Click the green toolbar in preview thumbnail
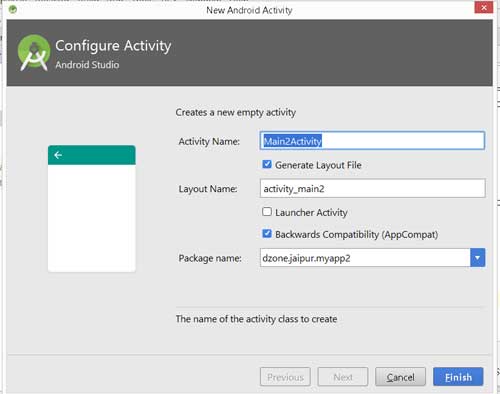 coord(92,155)
